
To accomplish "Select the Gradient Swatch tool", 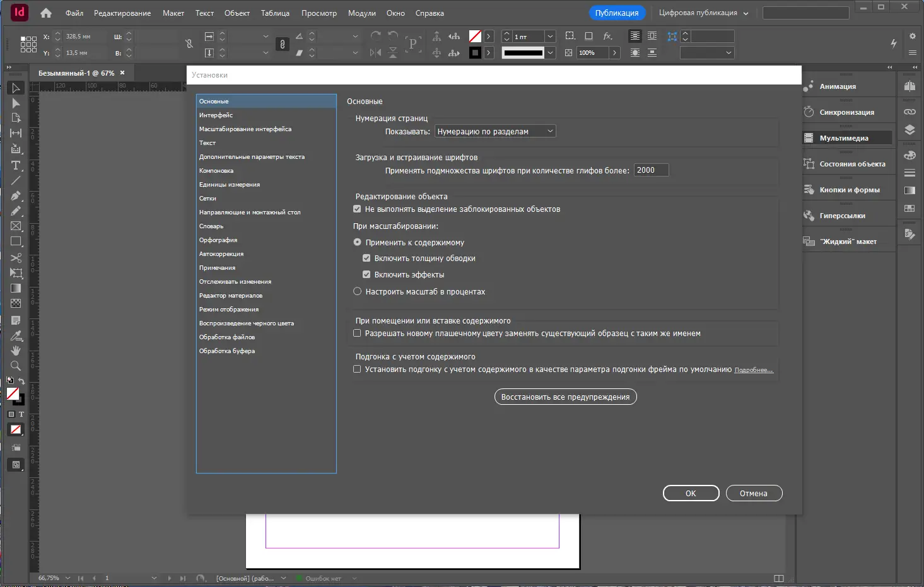I will click(x=16, y=288).
